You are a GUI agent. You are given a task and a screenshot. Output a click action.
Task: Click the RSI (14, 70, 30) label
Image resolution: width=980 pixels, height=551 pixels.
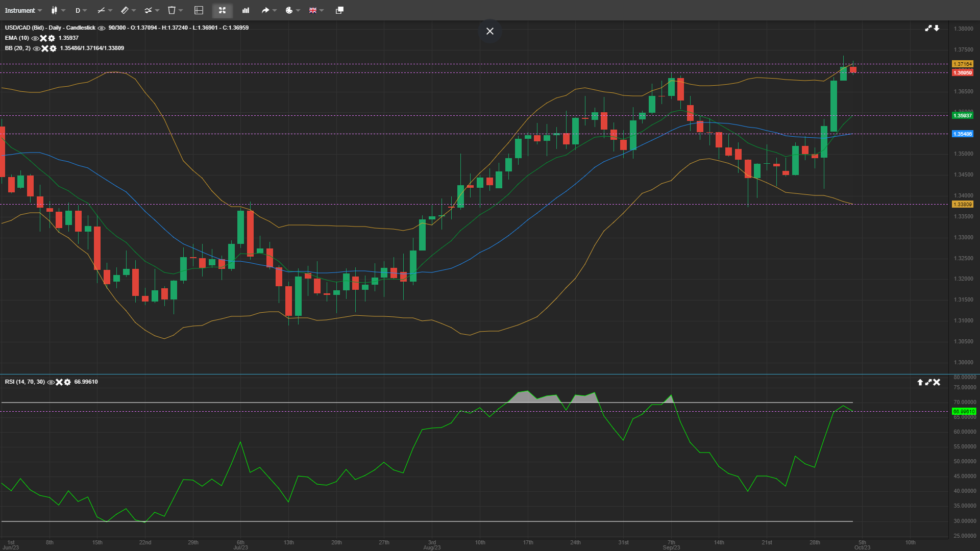(25, 382)
